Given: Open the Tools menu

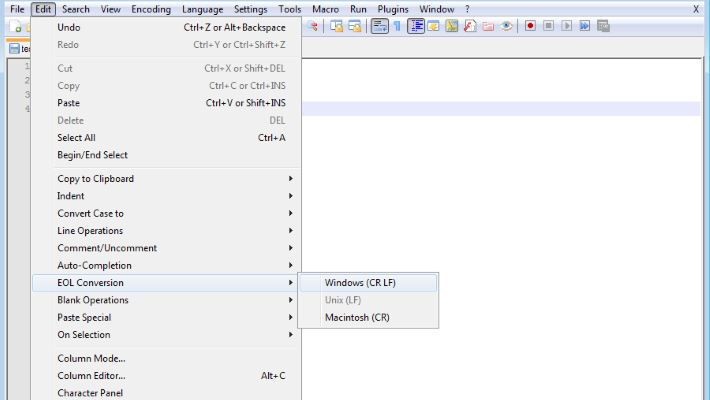Looking at the screenshot, I should (x=290, y=9).
